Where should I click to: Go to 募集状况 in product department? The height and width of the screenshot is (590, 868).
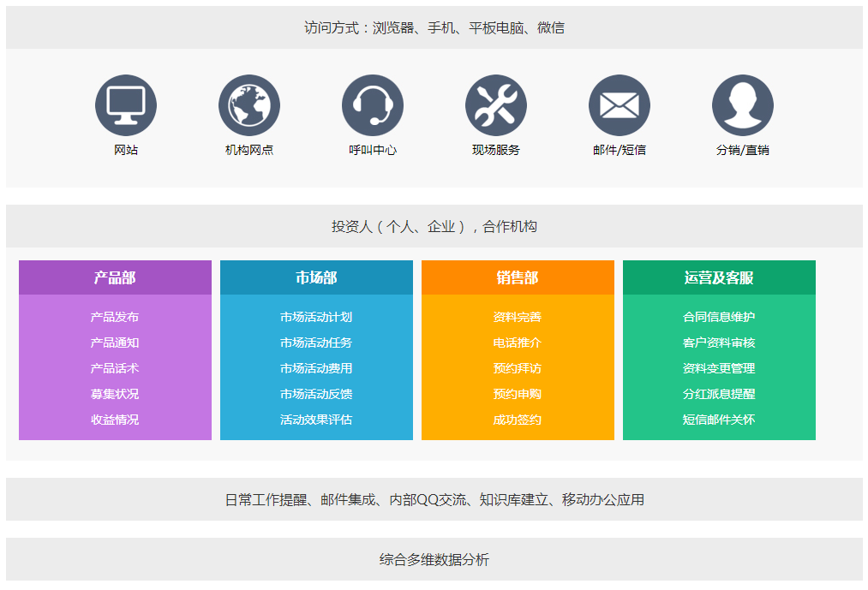point(115,394)
